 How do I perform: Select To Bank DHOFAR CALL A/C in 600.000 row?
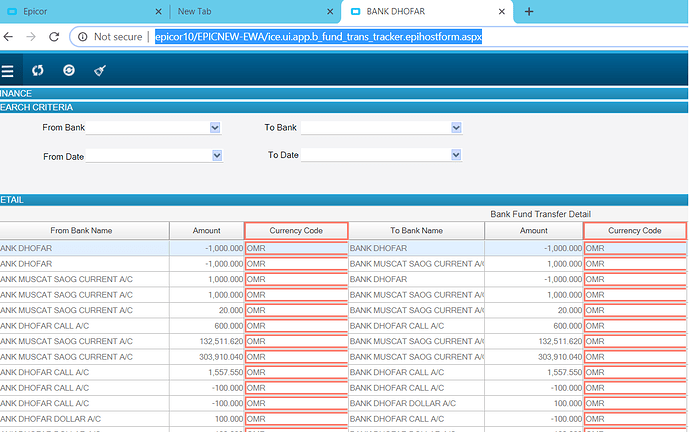[x=416, y=326]
